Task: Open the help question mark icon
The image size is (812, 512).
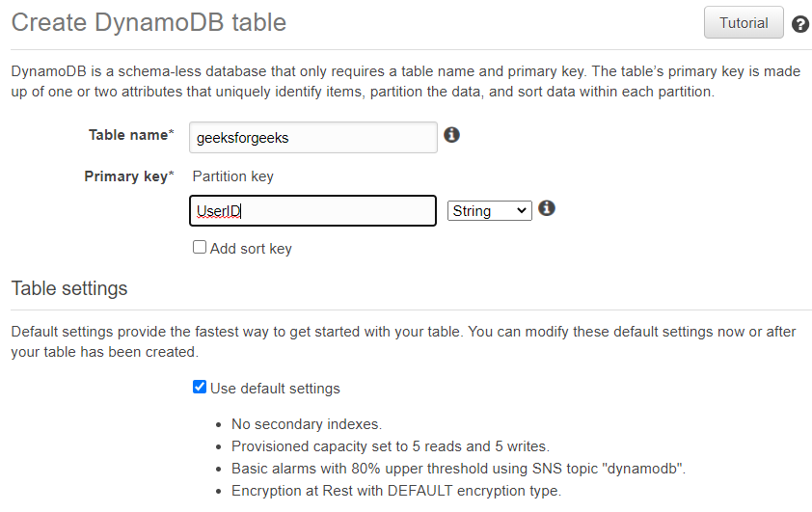Action: pyautogui.click(x=799, y=24)
